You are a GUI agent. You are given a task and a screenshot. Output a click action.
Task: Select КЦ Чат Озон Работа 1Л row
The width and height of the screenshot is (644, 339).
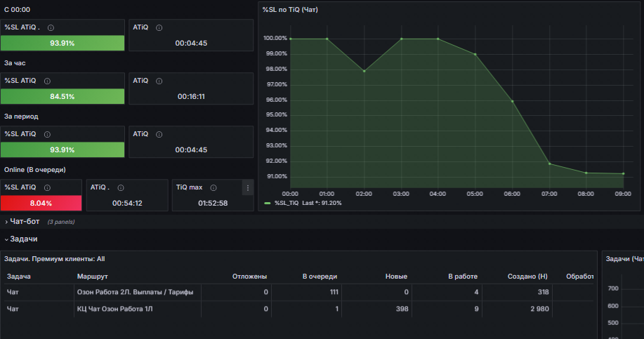[x=298, y=309]
